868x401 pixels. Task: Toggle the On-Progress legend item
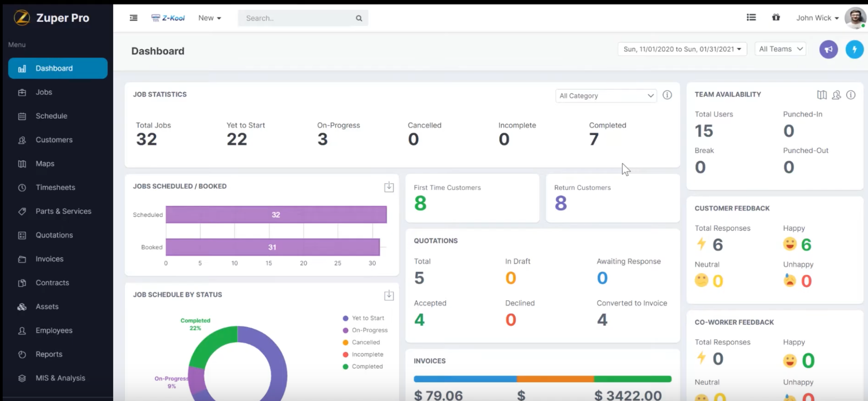369,330
